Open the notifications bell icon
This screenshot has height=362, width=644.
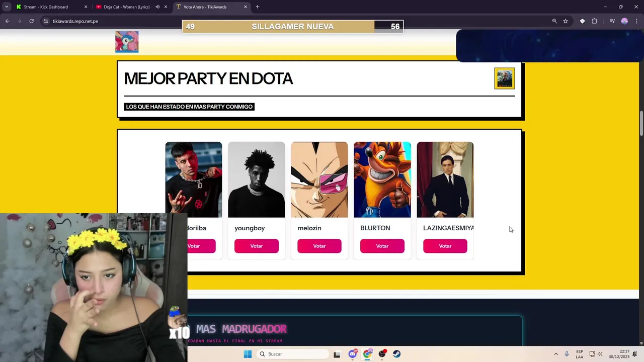coord(635,354)
